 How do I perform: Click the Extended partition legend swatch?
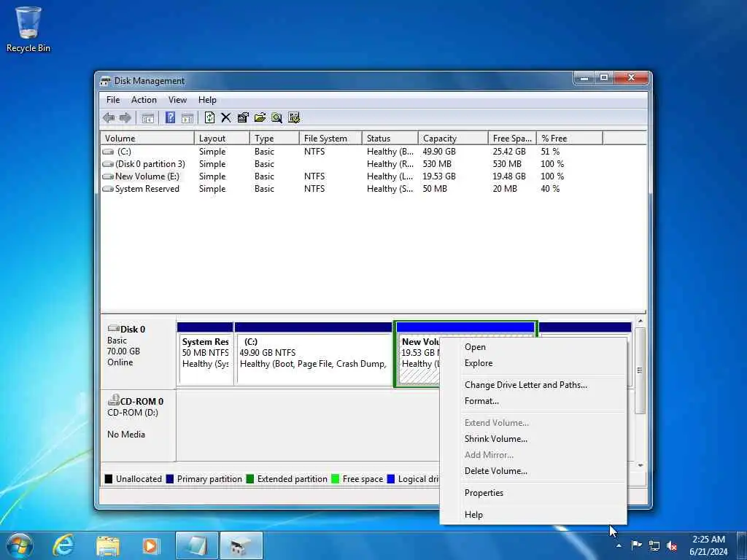(x=249, y=479)
